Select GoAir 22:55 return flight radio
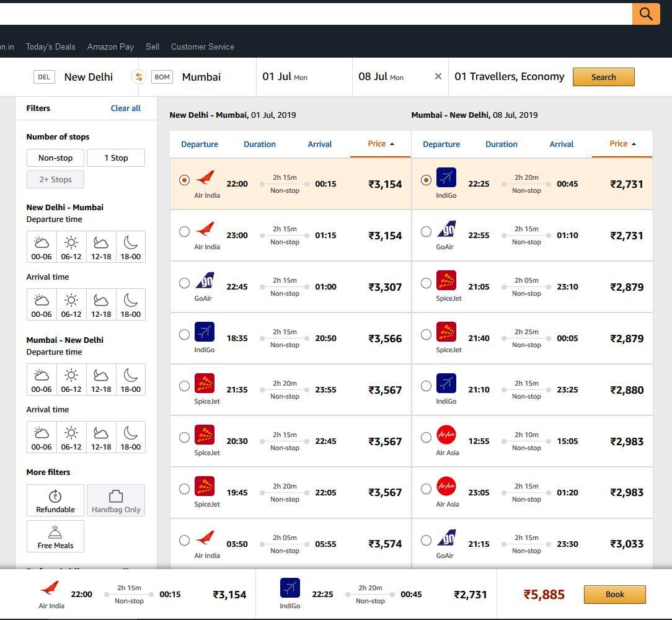Screen dimensions: 672x620 pyautogui.click(x=426, y=231)
